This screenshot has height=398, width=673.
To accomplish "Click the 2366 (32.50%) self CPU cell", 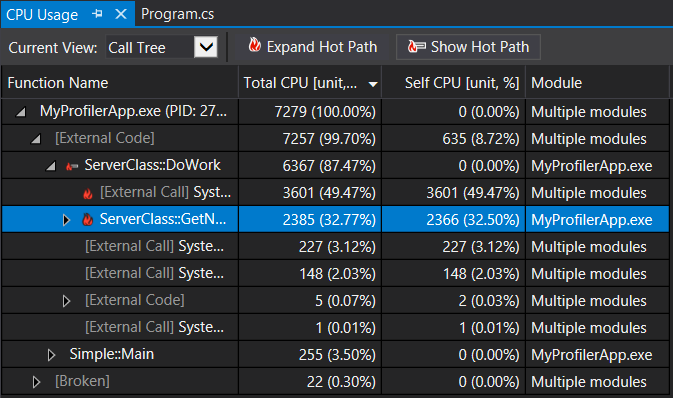I will [454, 219].
